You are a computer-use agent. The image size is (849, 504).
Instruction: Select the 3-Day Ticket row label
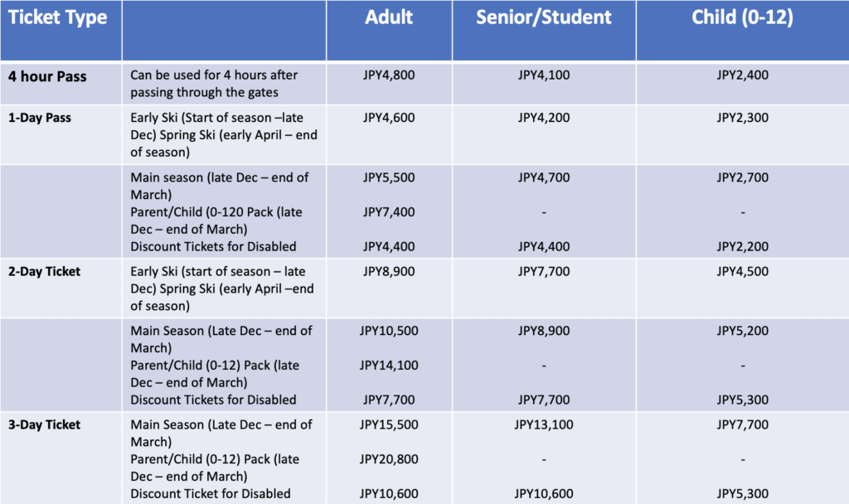tap(45, 424)
